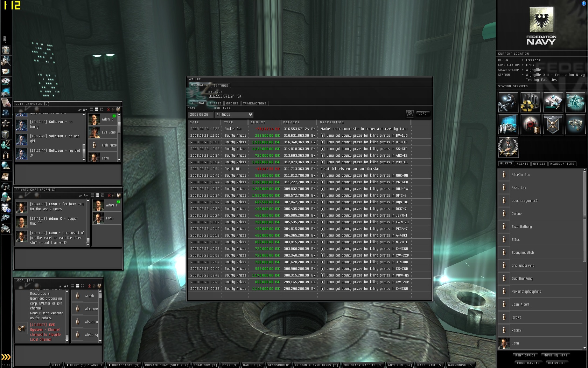Click the OutbreakPublic member list scrollbar handle
Image resolution: width=588 pixels, height=368 pixels.
pyautogui.click(x=119, y=124)
